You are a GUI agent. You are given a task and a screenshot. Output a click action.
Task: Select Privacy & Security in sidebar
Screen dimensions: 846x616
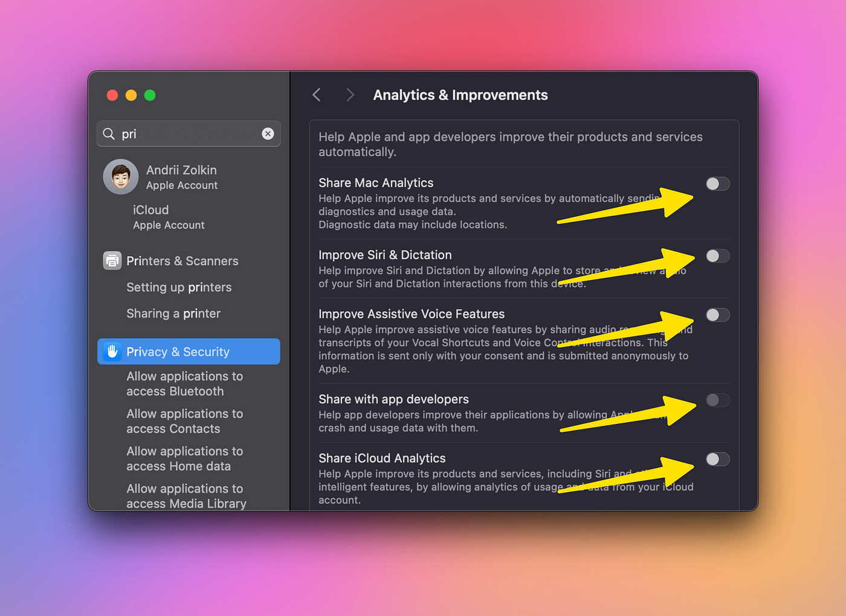189,351
